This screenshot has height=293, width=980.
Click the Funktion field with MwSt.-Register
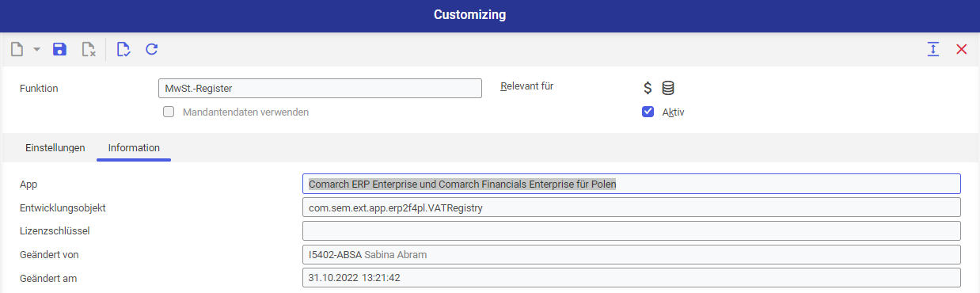pyautogui.click(x=320, y=88)
